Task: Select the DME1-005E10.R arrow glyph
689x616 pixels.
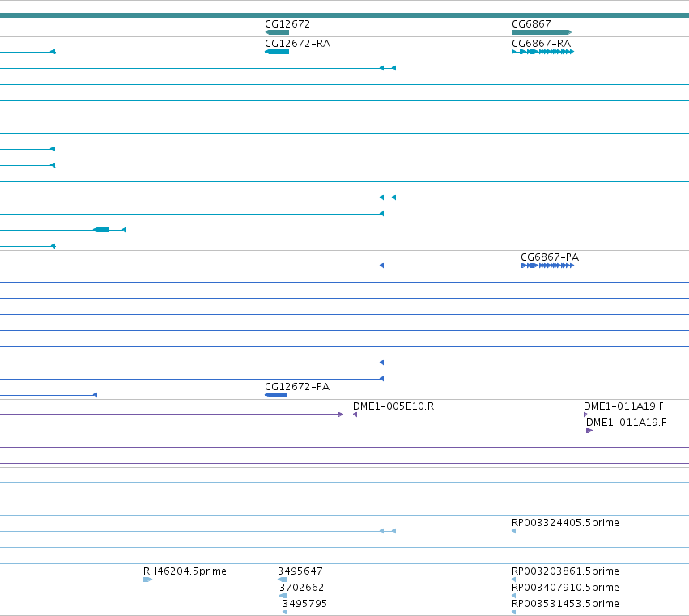Action: 355,414
